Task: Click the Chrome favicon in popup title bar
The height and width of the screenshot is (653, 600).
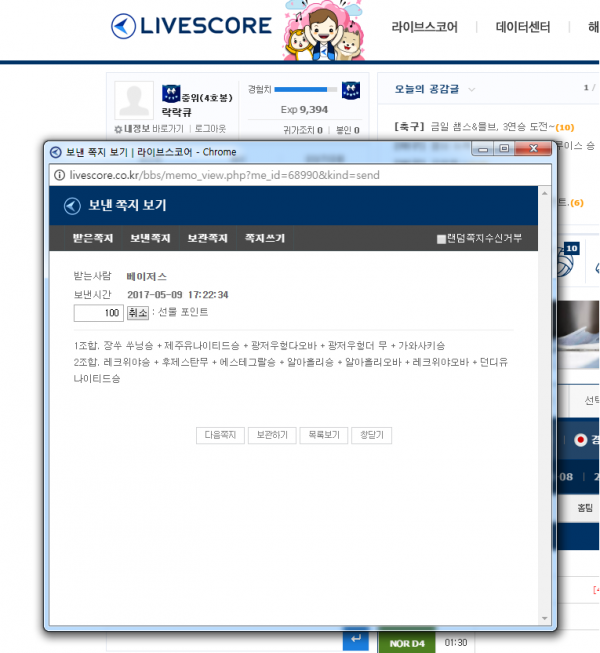Action: point(56,152)
